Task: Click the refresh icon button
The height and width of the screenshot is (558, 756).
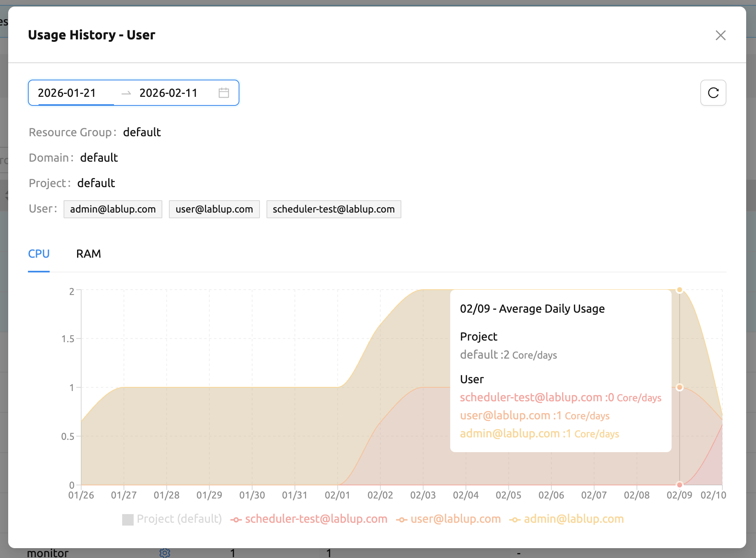Action: pos(713,93)
